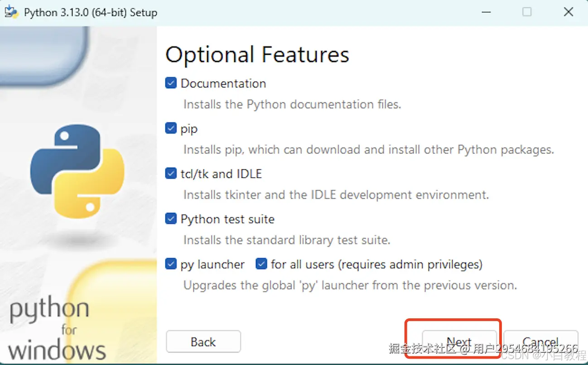Go to the previous step with Back
588x365 pixels.
[203, 342]
